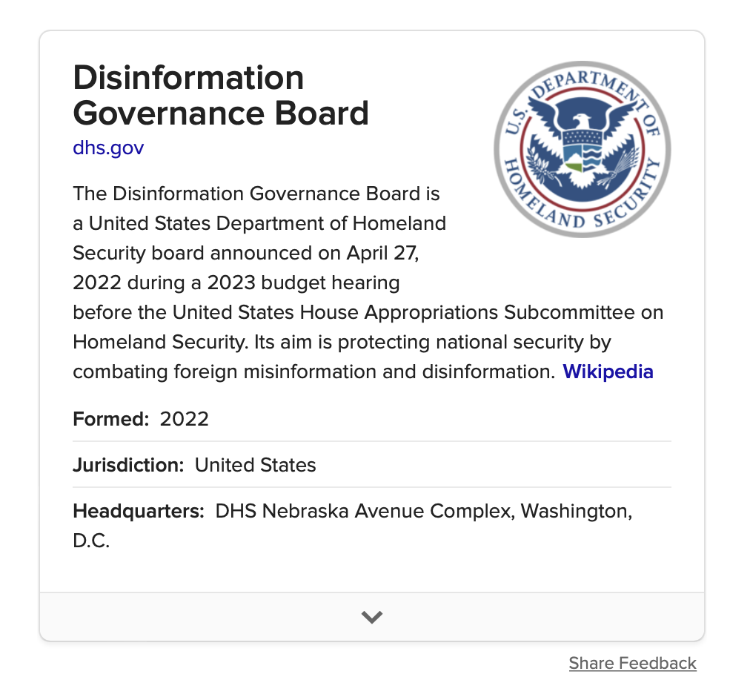The image size is (750, 700).
Task: Expand the card with the down chevron
Action: click(371, 617)
